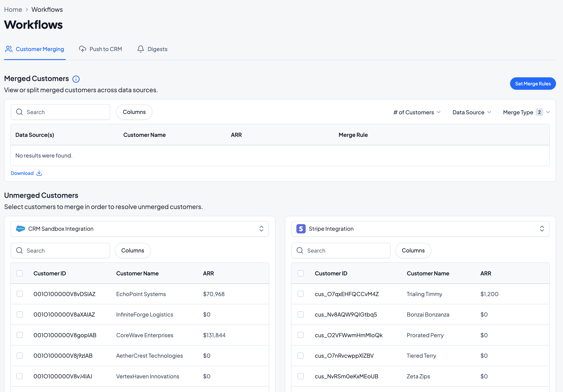The image size is (563, 392).
Task: Expand the Merge Type filter dropdown
Action: click(526, 112)
